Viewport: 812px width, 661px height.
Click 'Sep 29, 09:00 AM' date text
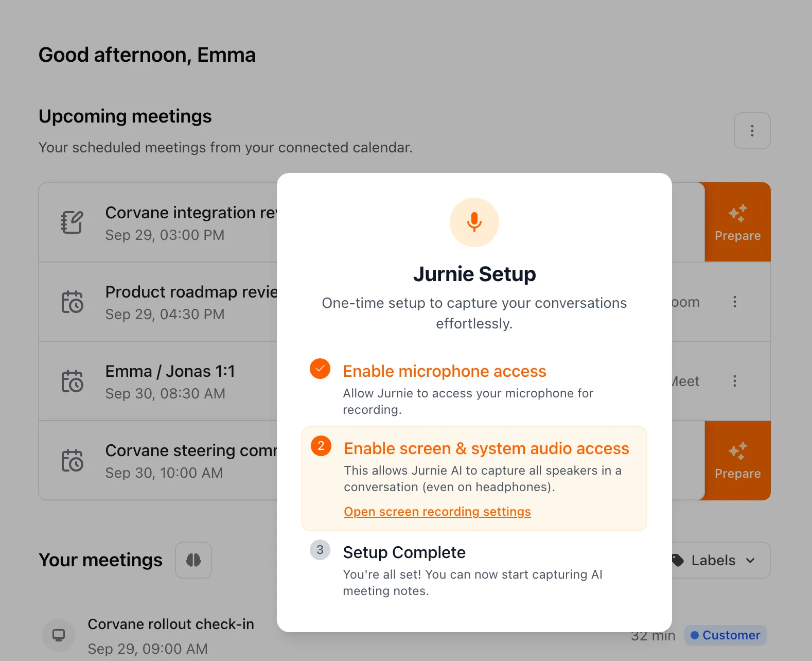tap(148, 649)
